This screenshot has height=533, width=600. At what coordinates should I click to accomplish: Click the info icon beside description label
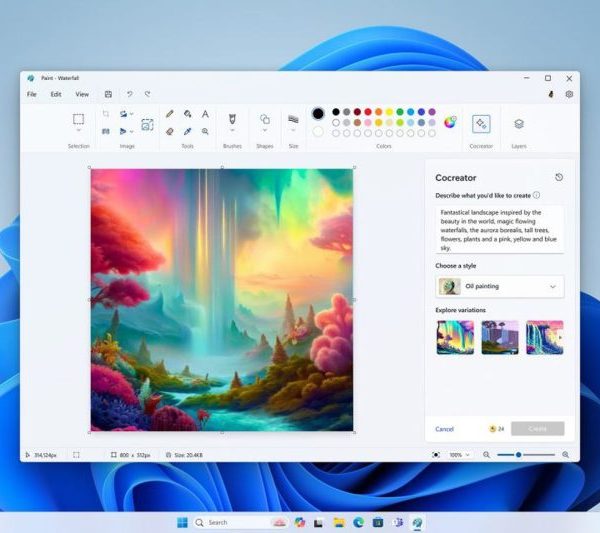tap(536, 195)
